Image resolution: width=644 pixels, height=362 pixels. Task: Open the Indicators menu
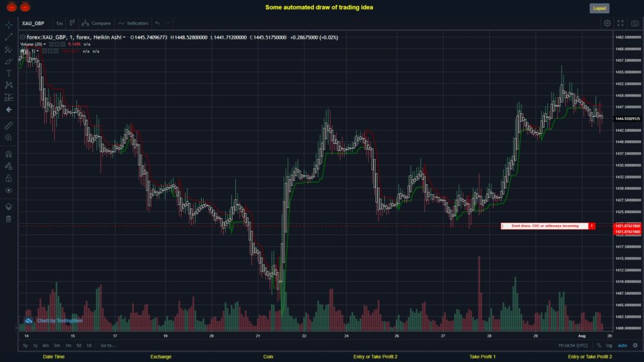tap(133, 23)
